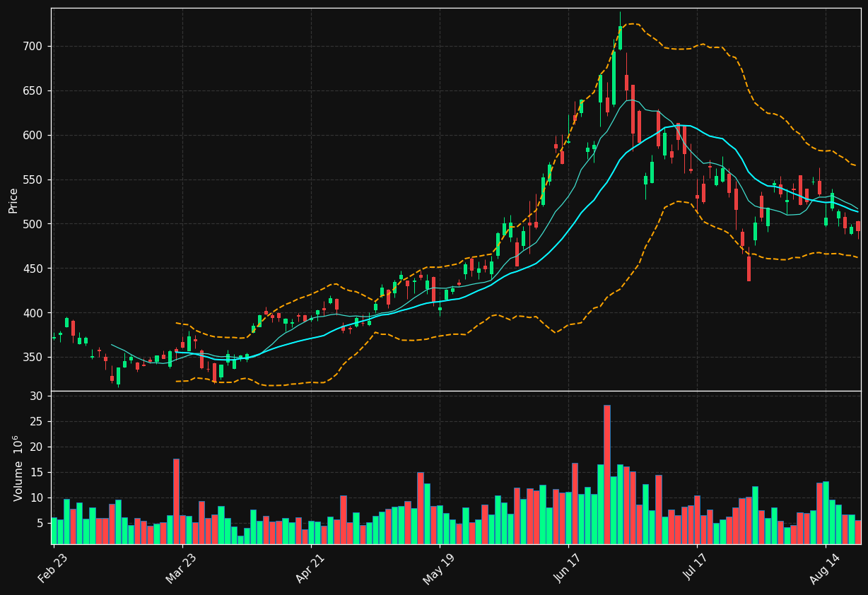Click the 5 volume axis value

41,524
